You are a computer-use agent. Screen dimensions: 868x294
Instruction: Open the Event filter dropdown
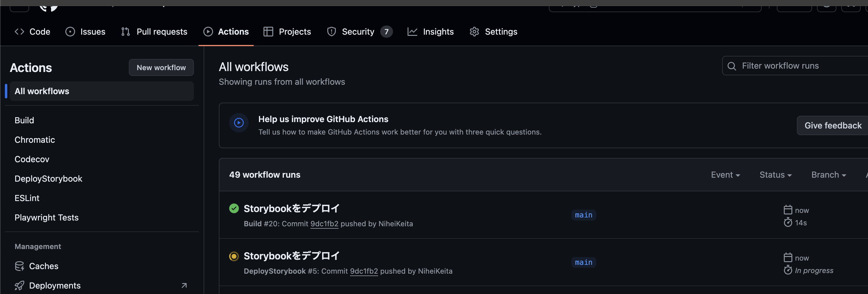click(725, 174)
